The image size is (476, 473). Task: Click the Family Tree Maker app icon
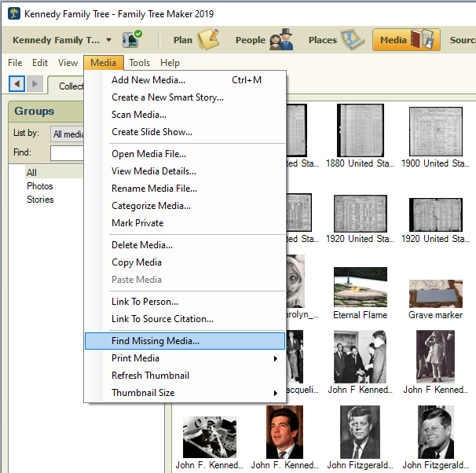(13, 14)
